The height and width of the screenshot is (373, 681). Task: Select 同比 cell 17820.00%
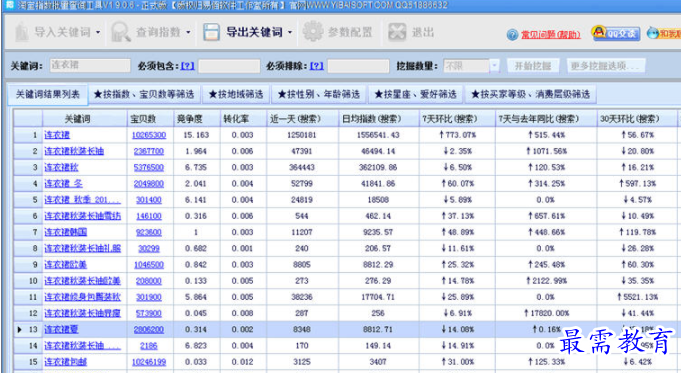pyautogui.click(x=546, y=313)
